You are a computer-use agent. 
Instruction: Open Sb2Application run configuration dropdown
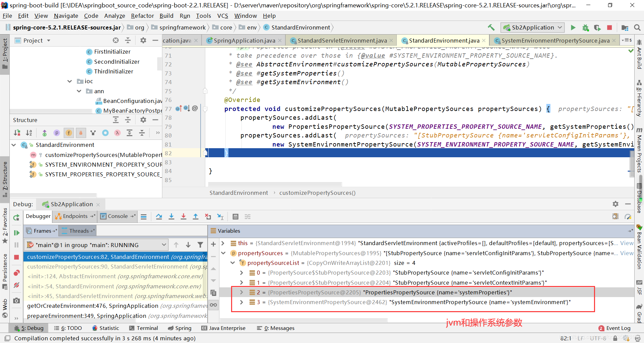coord(532,27)
